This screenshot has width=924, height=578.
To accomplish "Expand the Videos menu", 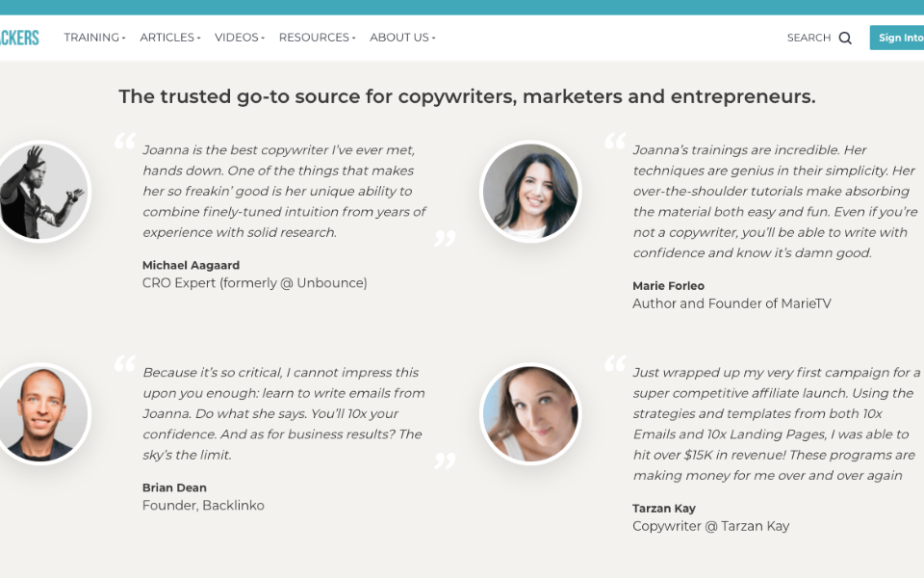I will coord(240,38).
